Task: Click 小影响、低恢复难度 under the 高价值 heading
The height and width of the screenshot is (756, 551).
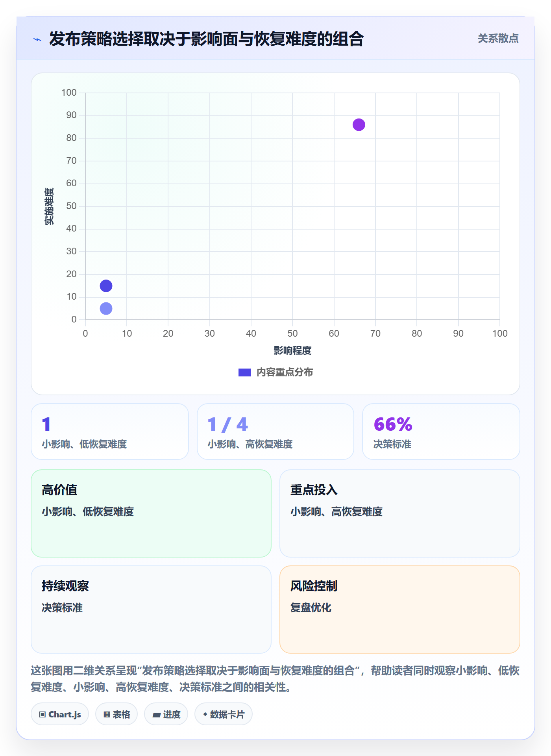Action: [x=88, y=511]
